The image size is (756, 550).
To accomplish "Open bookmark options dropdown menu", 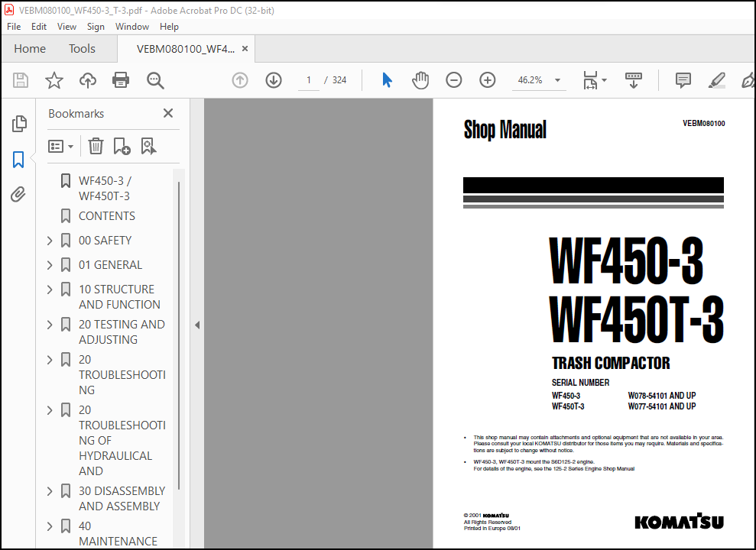I will coord(60,146).
